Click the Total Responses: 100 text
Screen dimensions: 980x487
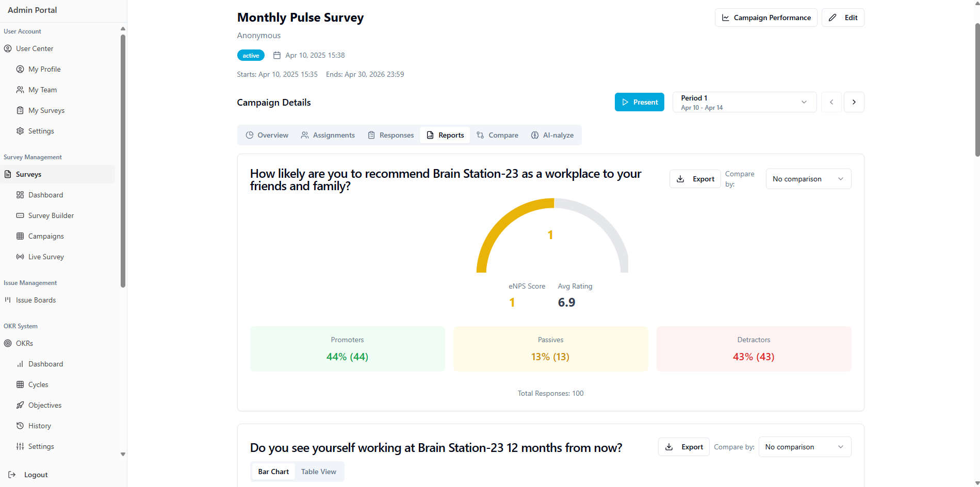click(551, 393)
